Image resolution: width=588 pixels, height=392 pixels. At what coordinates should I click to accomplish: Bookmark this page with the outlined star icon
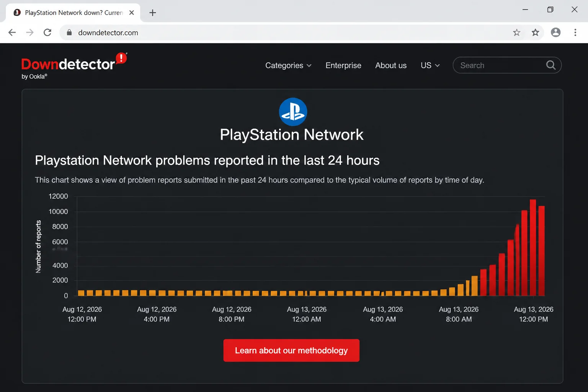(516, 33)
